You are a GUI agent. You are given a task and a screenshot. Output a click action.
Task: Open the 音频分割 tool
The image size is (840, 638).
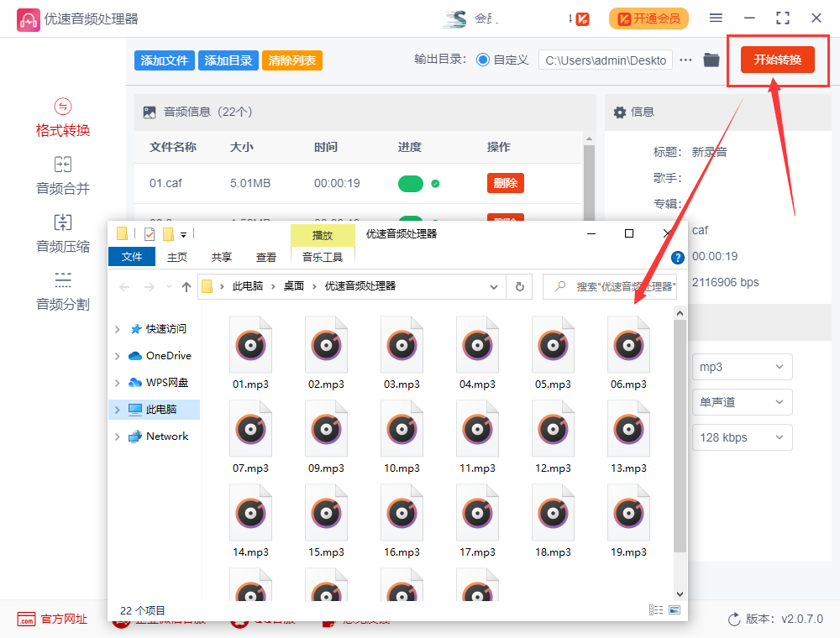(62, 290)
